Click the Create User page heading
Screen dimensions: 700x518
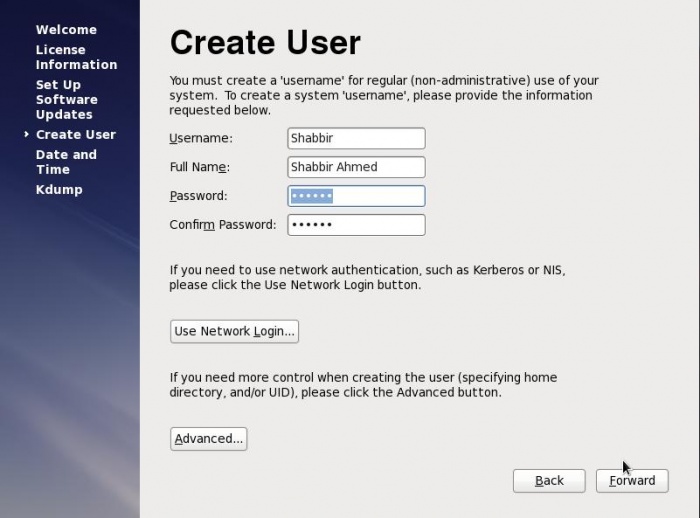[265, 43]
